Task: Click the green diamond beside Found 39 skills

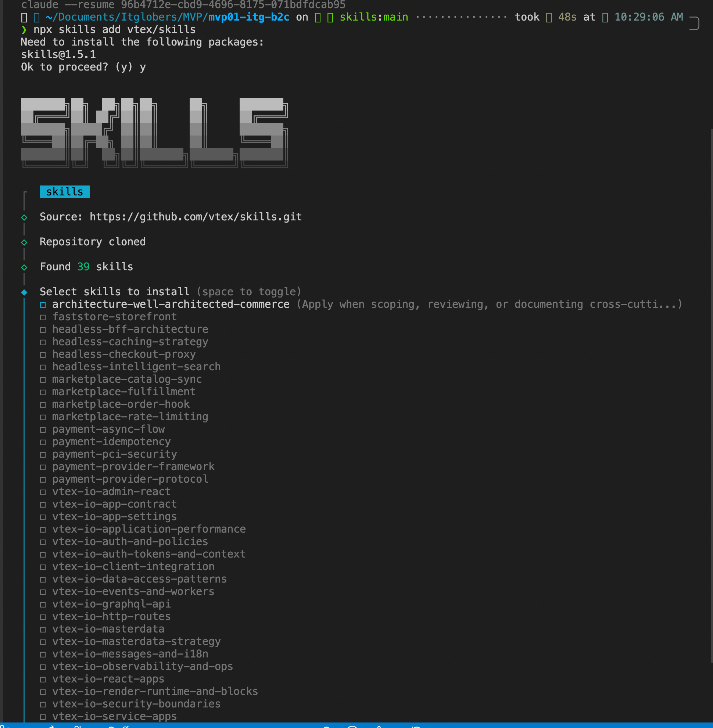Action: pyautogui.click(x=24, y=267)
